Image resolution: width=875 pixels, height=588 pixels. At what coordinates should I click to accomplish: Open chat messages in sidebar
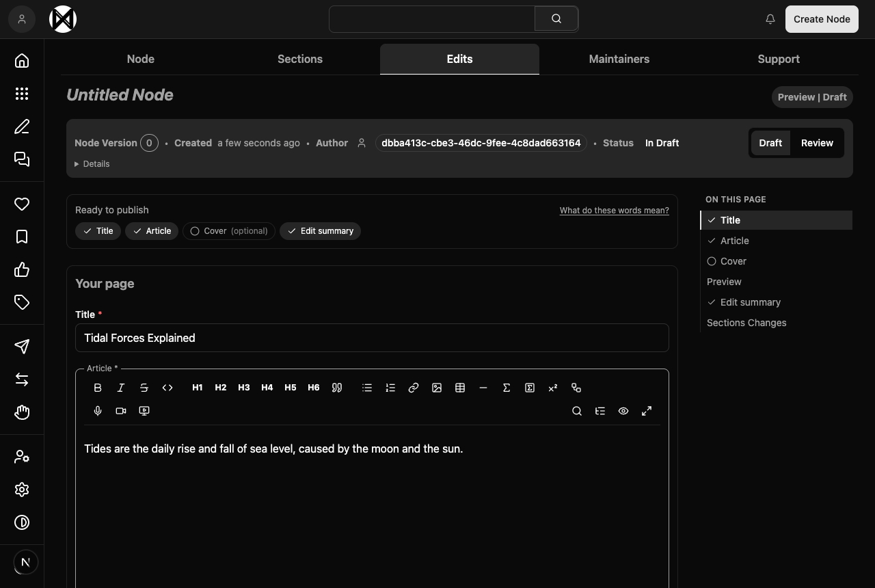22,159
